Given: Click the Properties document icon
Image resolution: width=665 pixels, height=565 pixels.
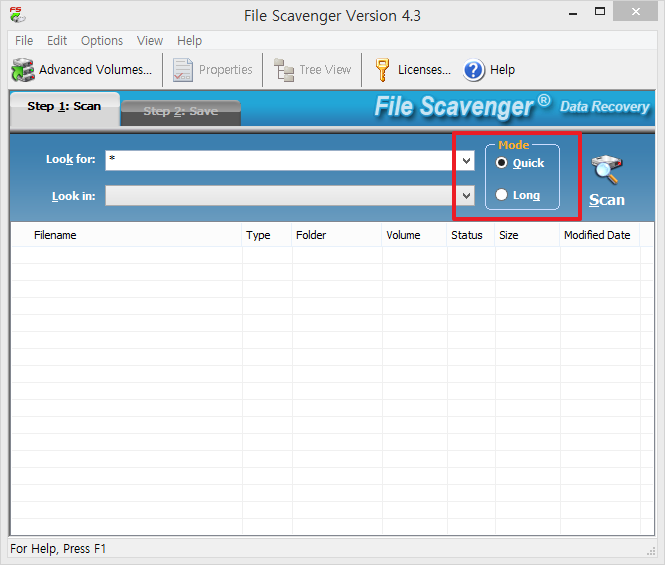Looking at the screenshot, I should point(183,70).
